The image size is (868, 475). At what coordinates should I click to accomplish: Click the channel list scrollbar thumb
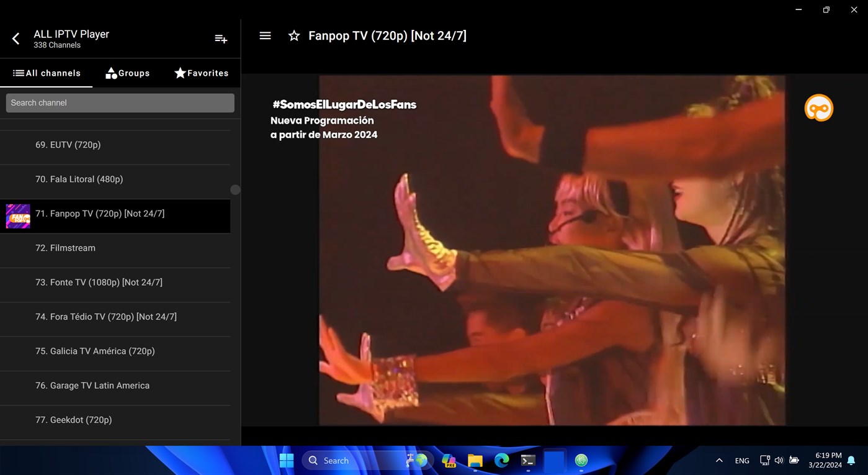[235, 189]
